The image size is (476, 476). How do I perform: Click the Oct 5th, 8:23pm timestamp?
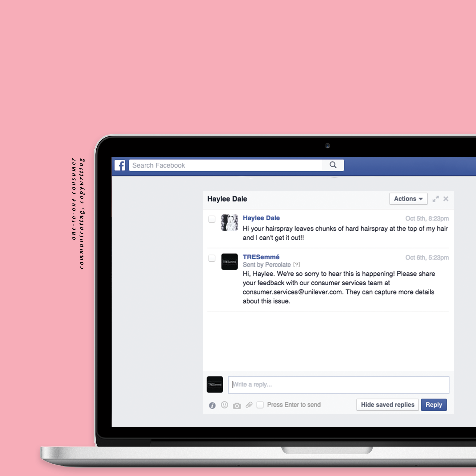point(427,219)
